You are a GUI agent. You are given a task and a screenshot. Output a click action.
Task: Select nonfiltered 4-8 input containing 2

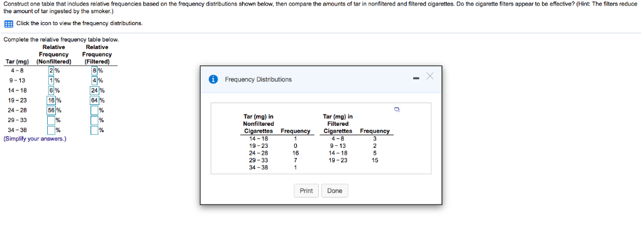pyautogui.click(x=52, y=70)
